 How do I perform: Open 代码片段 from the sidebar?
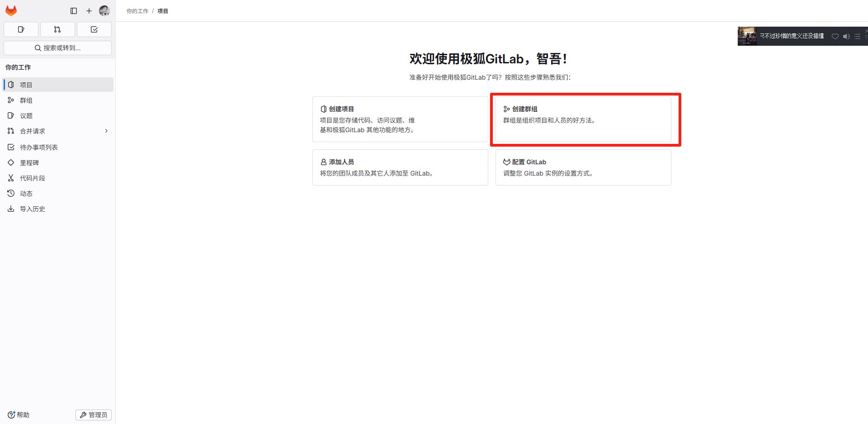pos(33,178)
